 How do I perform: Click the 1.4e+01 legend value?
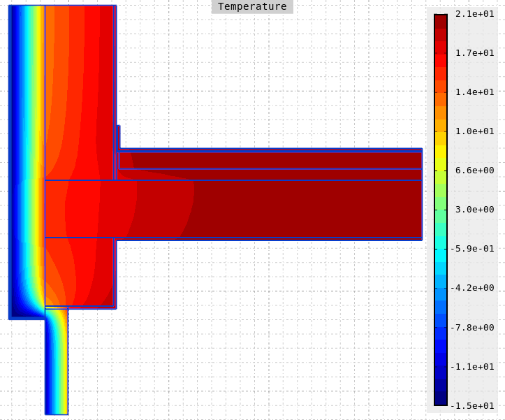(475, 92)
